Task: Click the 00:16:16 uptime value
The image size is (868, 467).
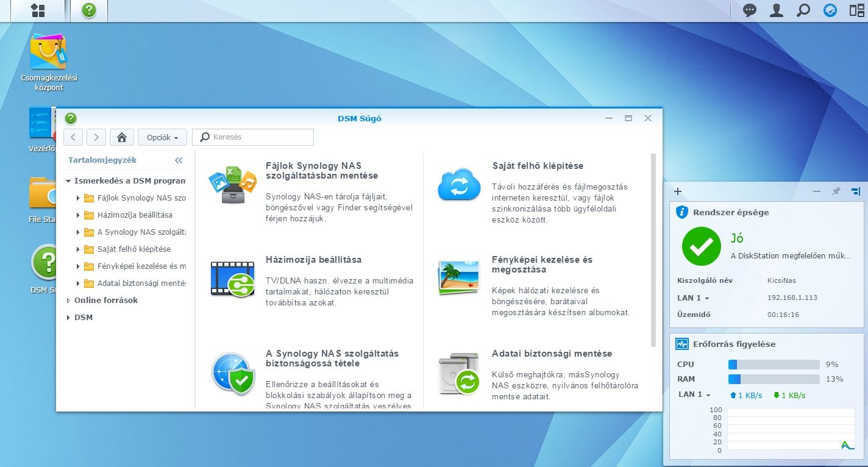Action: tap(783, 315)
